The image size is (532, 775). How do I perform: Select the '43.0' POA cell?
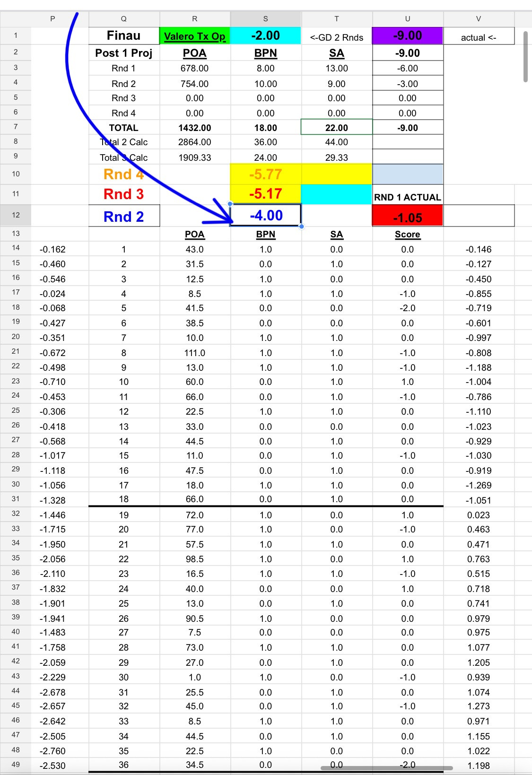[194, 249]
